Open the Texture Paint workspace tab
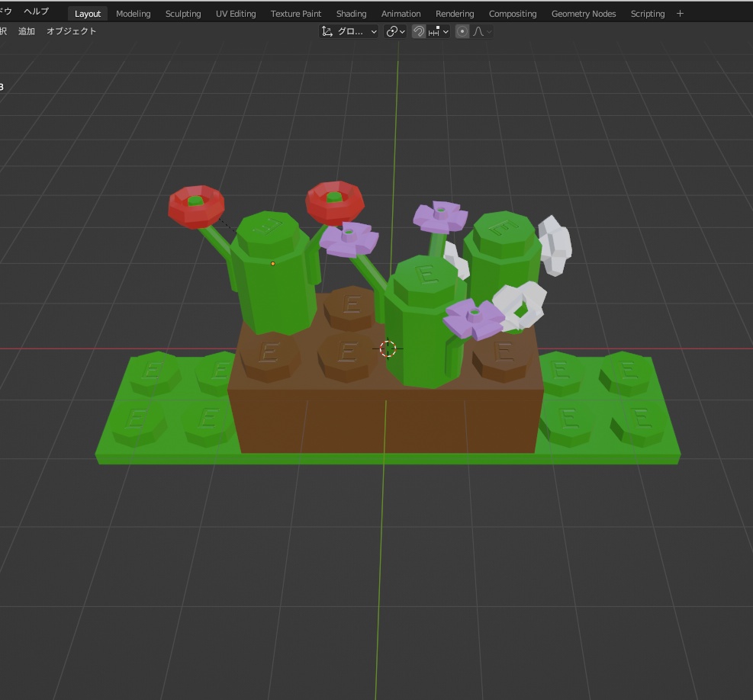The width and height of the screenshot is (753, 700). coord(295,14)
